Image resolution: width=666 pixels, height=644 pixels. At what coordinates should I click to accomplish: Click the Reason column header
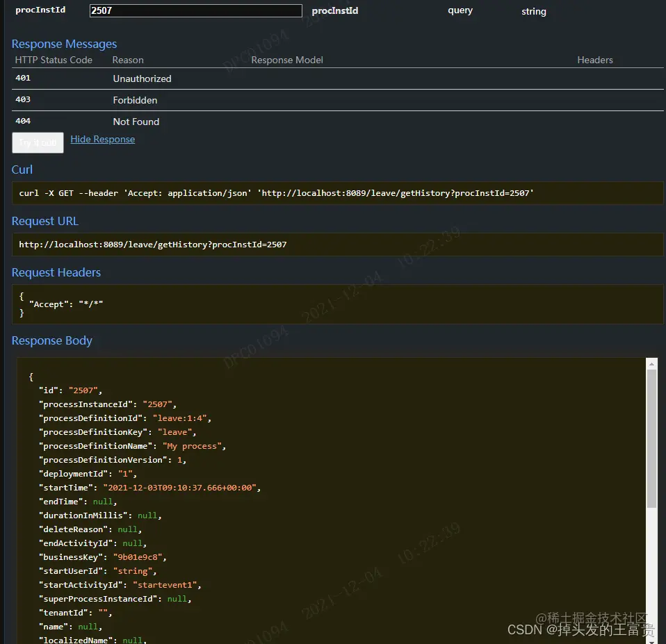click(x=128, y=60)
